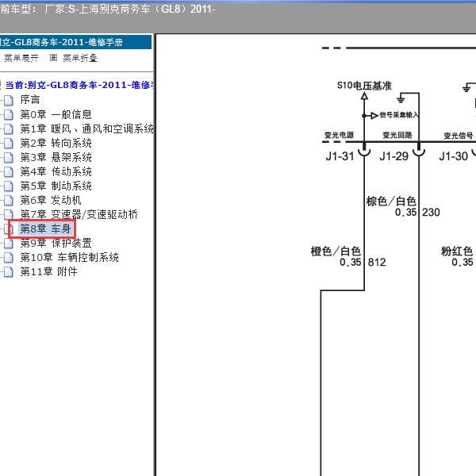
Task: Select 第9章 保护装置 chapter
Action: pos(56,243)
